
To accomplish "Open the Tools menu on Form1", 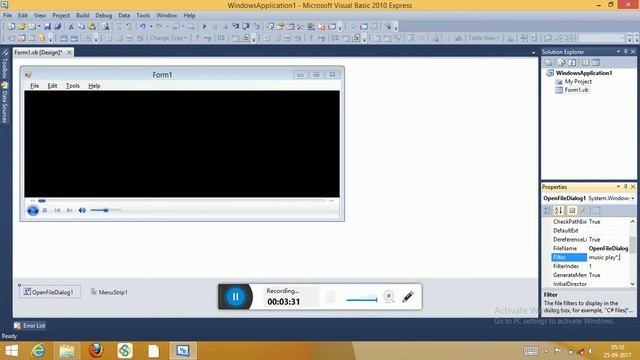I will click(x=73, y=86).
